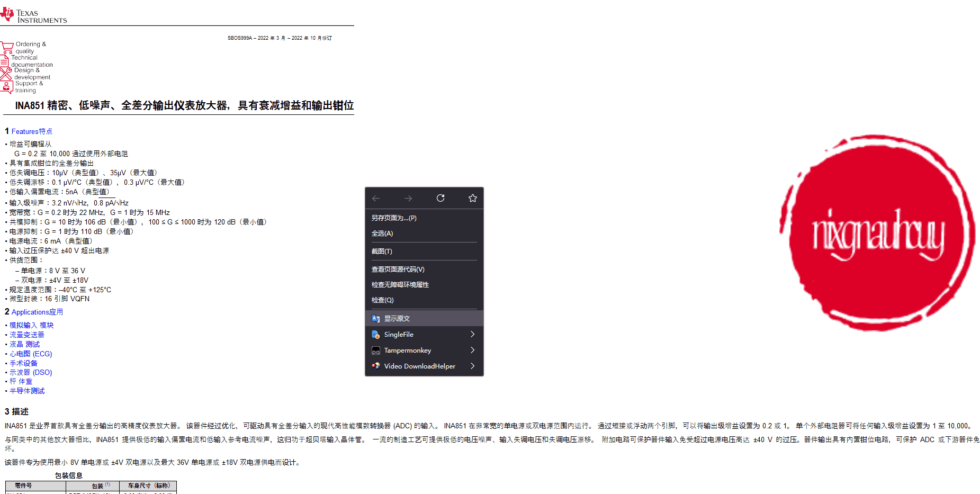This screenshot has height=494, width=980.
Task: Click the '3 描述' section heading
Action: pos(16,411)
